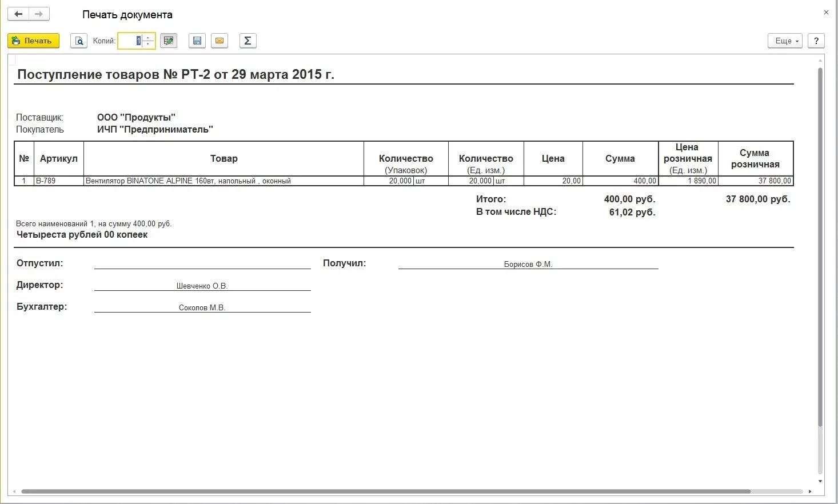This screenshot has width=838, height=504.
Task: Click the vertical scrollbar's down arrow
Action: 820,481
